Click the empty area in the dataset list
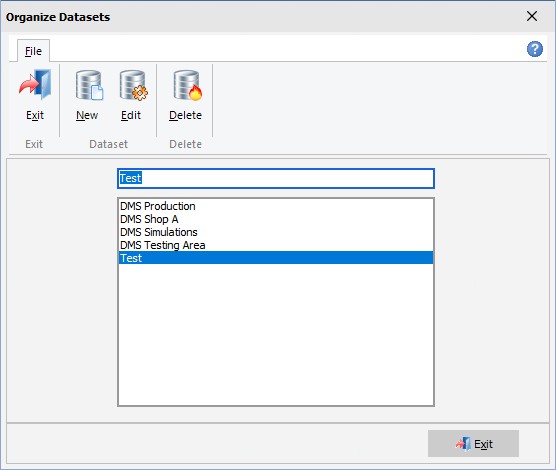 click(x=276, y=334)
